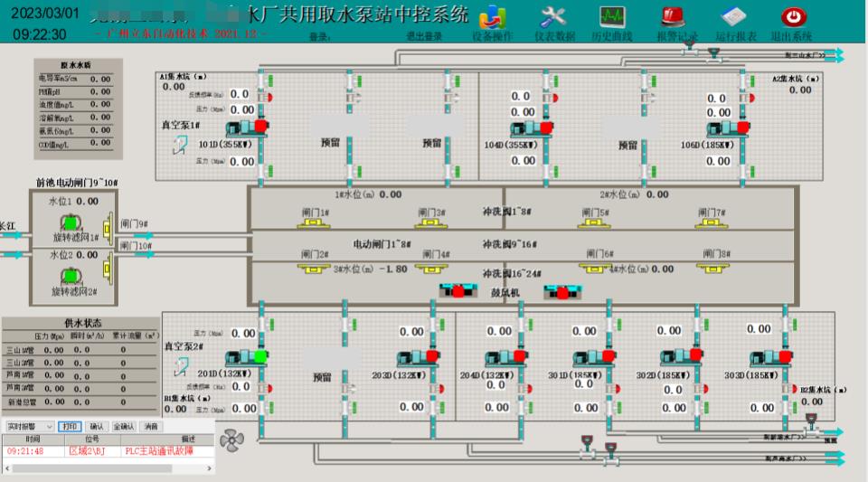The width and height of the screenshot is (868, 482).
Task: Click gate 闸门2# yellow icon
Action: click(314, 269)
